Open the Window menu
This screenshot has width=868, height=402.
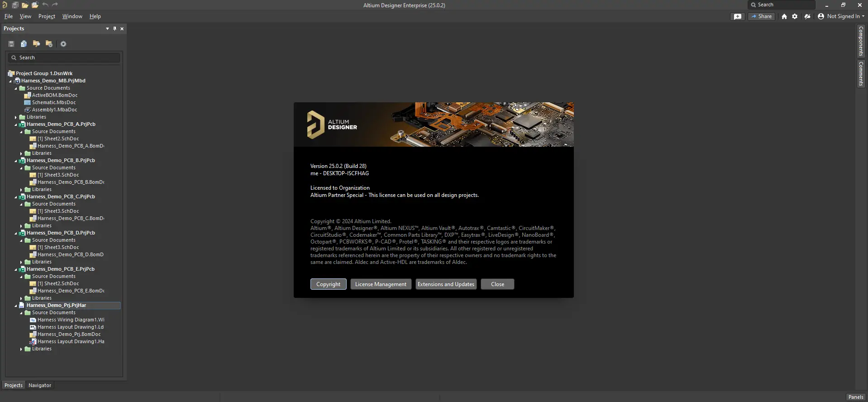(72, 16)
